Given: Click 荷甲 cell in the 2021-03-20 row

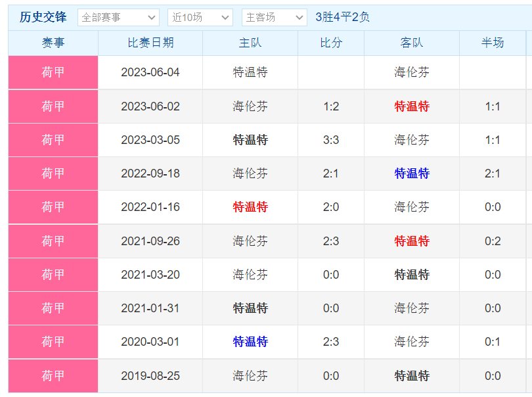Looking at the screenshot, I should click(x=53, y=274).
